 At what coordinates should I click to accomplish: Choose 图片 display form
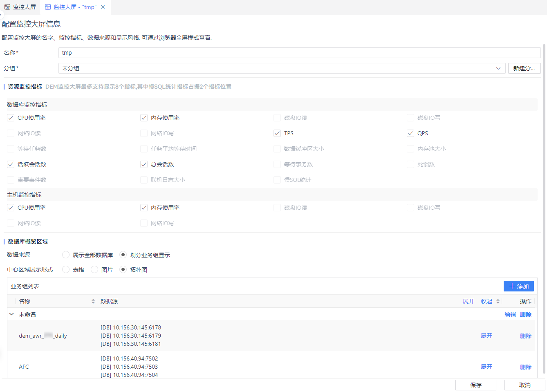(x=94, y=269)
